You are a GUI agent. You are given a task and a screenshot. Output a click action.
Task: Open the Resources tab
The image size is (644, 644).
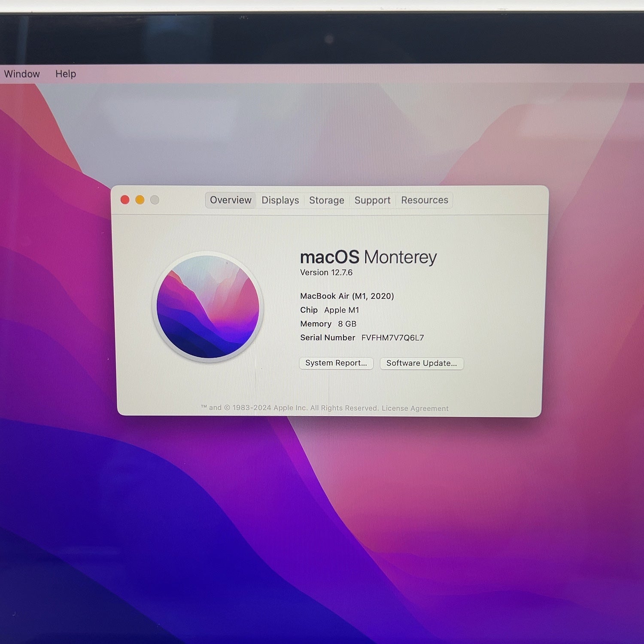pyautogui.click(x=425, y=200)
